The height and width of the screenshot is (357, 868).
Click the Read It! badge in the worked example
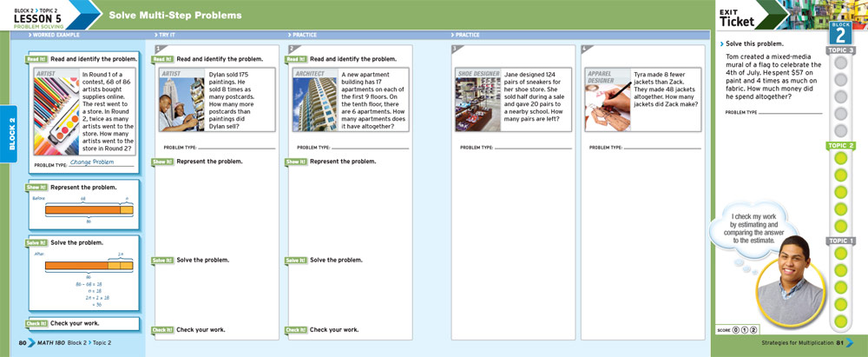[x=37, y=59]
